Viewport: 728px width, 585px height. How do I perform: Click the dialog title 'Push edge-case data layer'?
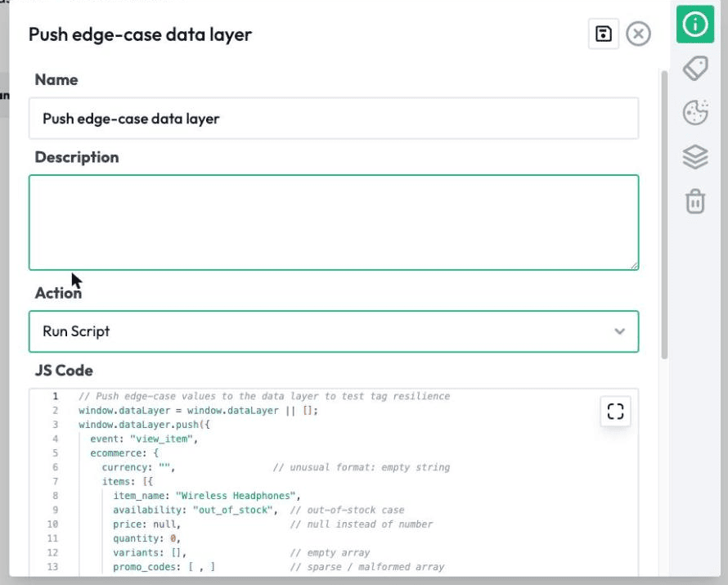(x=140, y=34)
